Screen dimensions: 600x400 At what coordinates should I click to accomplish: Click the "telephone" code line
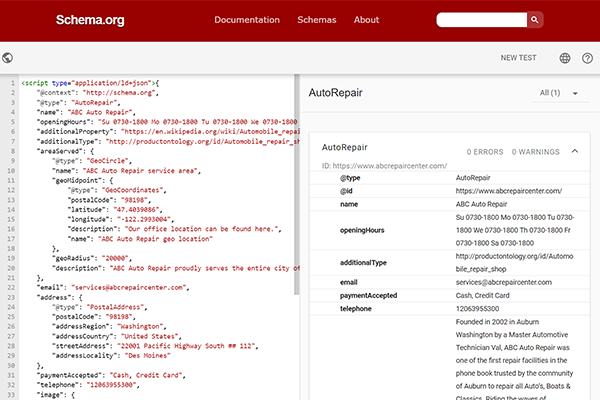[88, 385]
